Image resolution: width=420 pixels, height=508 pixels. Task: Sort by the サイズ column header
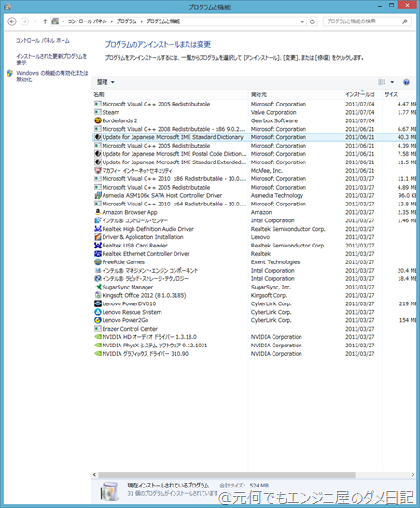(x=399, y=94)
